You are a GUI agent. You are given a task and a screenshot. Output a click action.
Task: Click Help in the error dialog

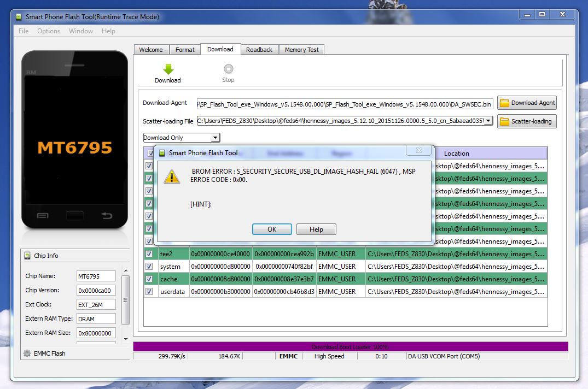coord(316,229)
